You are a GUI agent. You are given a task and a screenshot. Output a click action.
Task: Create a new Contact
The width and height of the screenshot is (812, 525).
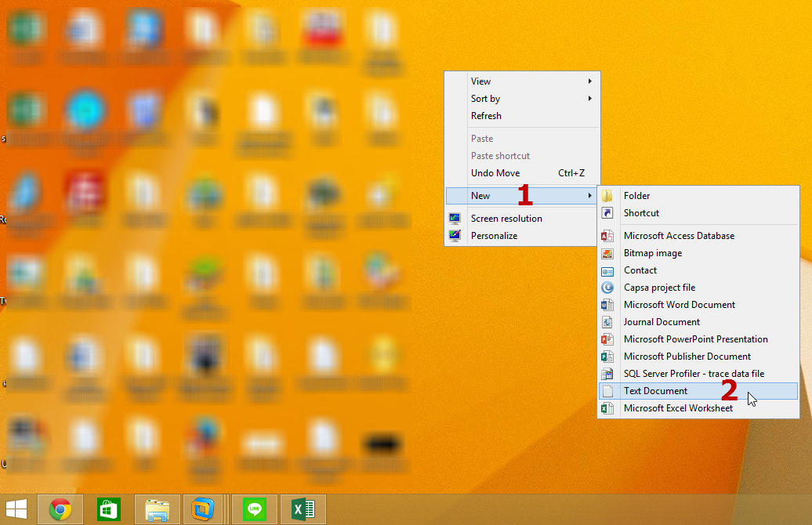click(640, 270)
